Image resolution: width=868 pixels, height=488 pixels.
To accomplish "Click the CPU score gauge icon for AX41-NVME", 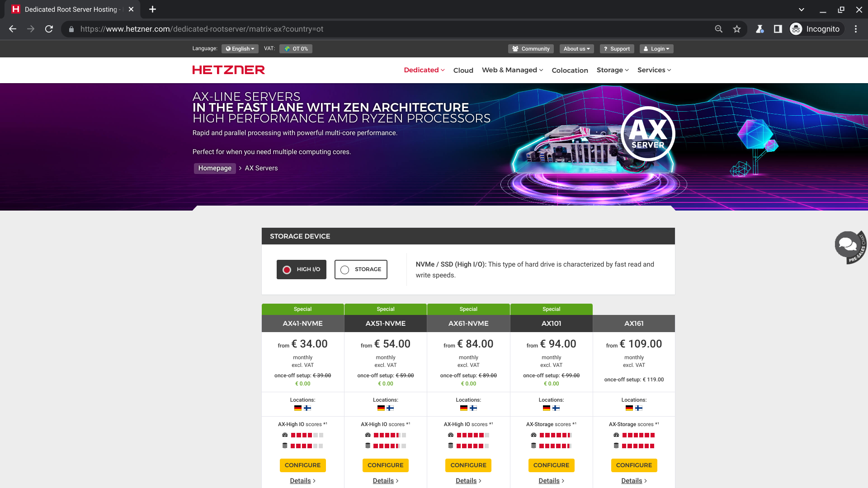I will [x=285, y=435].
